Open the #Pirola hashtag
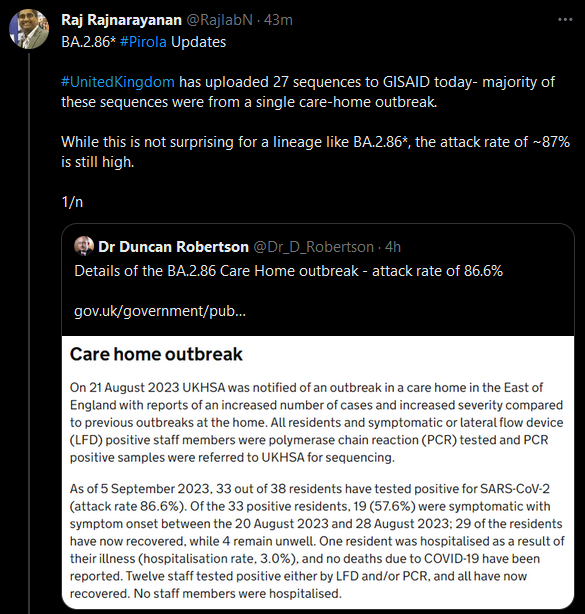This screenshot has width=585, height=614. pos(143,42)
